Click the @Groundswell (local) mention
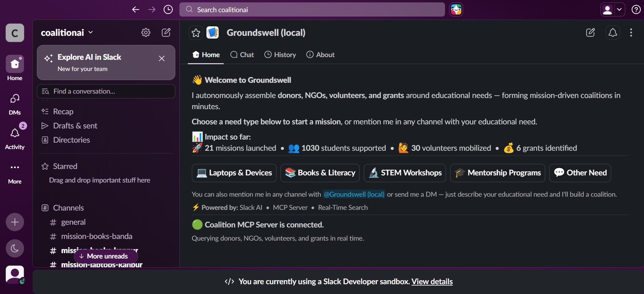 pyautogui.click(x=354, y=194)
